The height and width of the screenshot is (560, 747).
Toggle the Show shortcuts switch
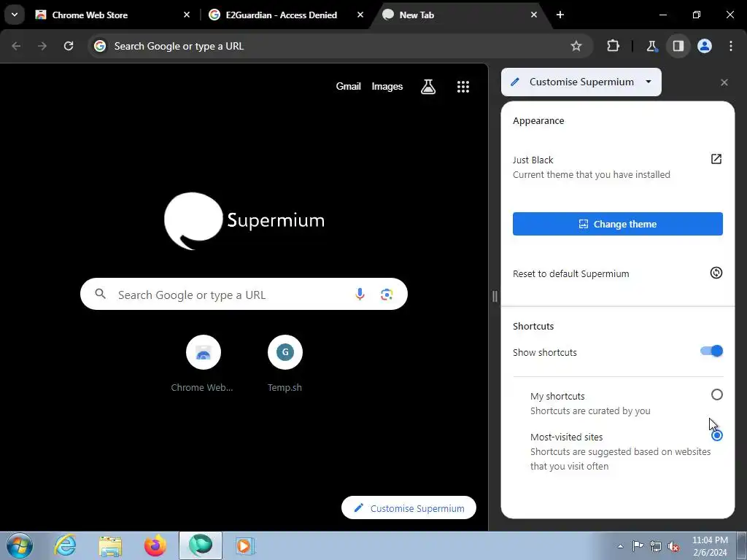pos(711,351)
